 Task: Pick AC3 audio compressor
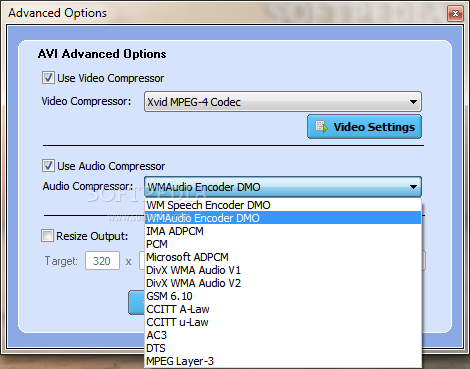click(x=283, y=335)
